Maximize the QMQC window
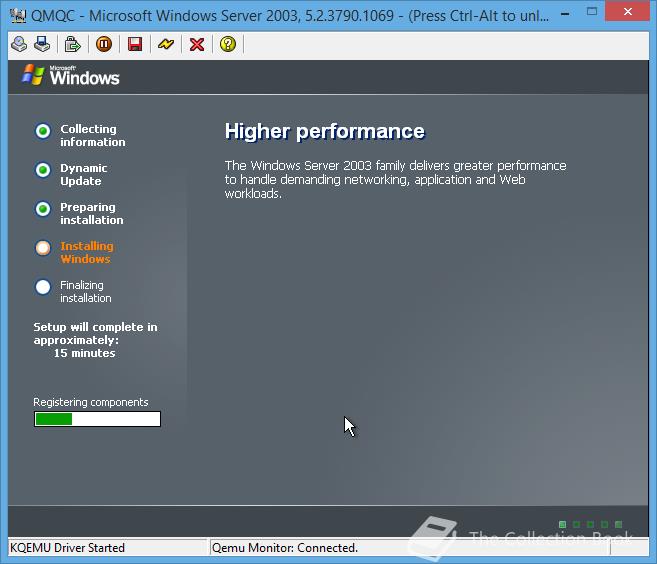Image resolution: width=657 pixels, height=564 pixels. (592, 12)
